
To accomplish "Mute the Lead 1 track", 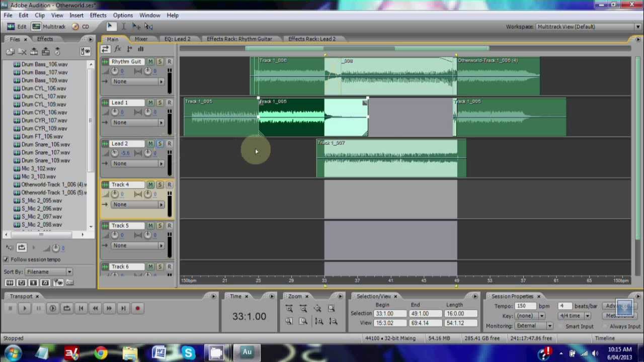I will (x=150, y=103).
